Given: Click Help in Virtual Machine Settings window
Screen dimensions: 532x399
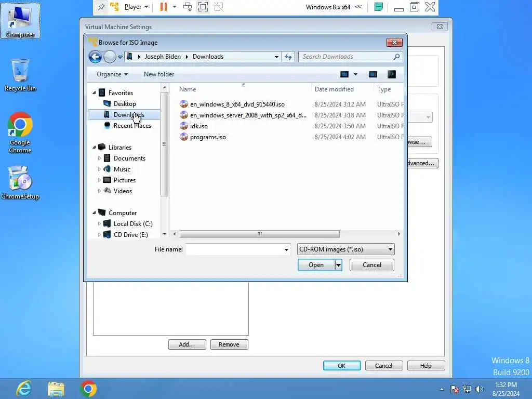Looking at the screenshot, I should (x=426, y=365).
